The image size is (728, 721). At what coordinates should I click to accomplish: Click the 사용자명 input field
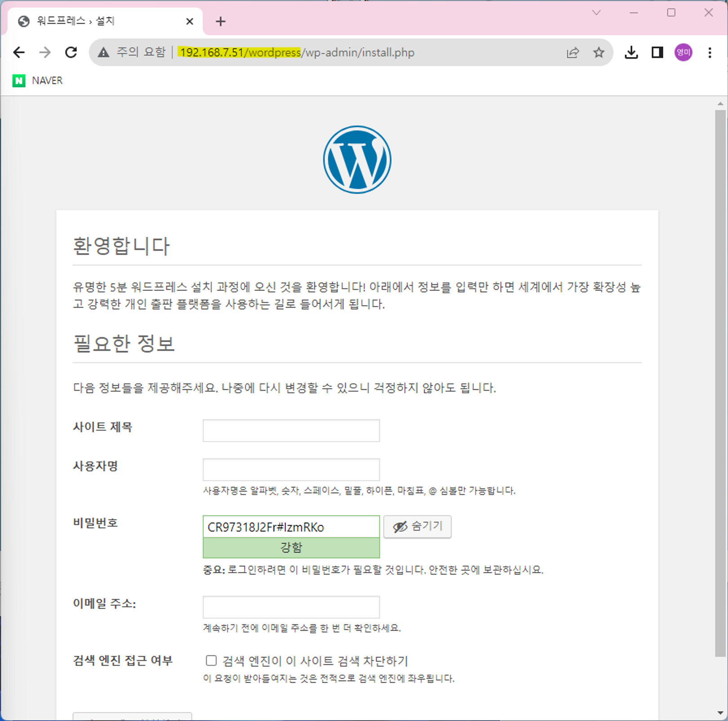tap(291, 470)
